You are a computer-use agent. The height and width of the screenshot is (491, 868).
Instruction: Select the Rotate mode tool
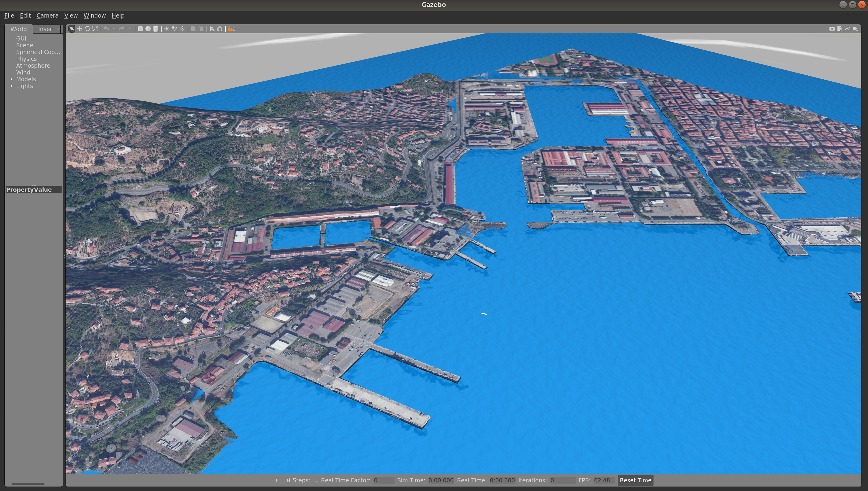pyautogui.click(x=87, y=29)
